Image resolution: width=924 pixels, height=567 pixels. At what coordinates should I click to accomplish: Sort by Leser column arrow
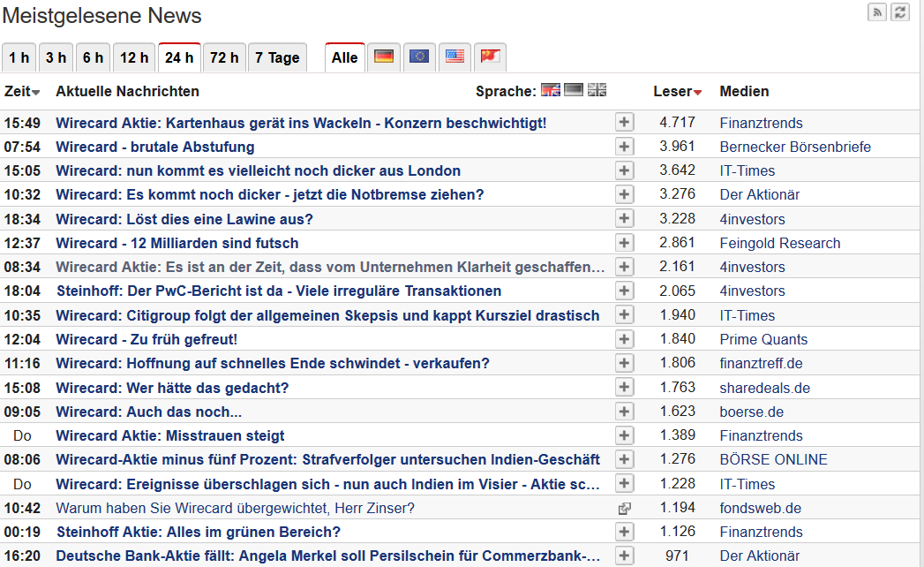[698, 93]
